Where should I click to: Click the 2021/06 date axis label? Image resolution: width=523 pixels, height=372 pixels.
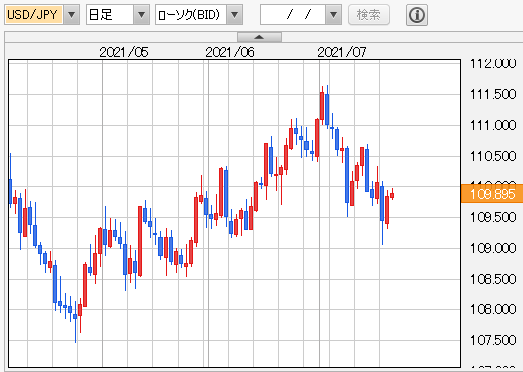click(x=230, y=52)
